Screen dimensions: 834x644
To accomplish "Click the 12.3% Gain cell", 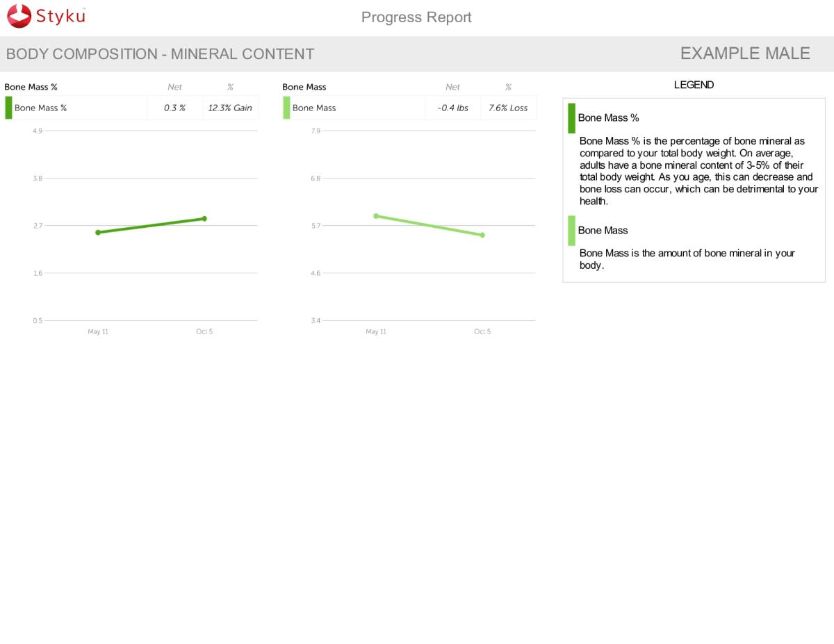I will point(230,108).
